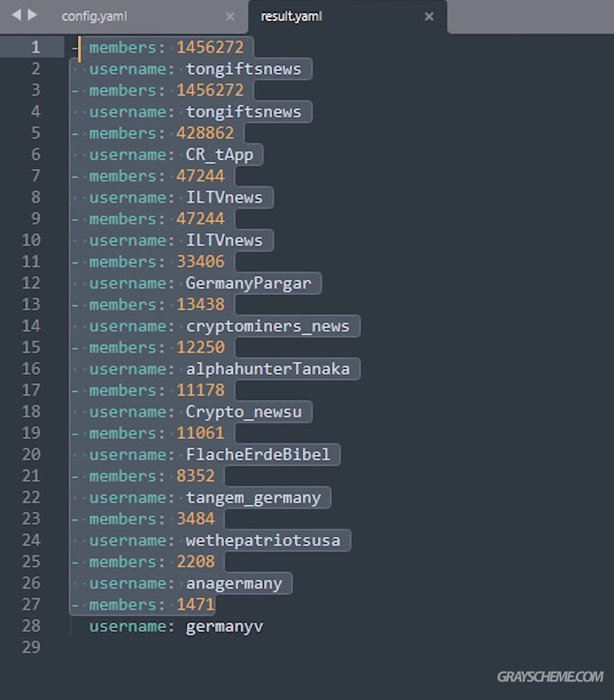Go to previous tab using left arrow
Screen dimensions: 614x700
point(16,15)
